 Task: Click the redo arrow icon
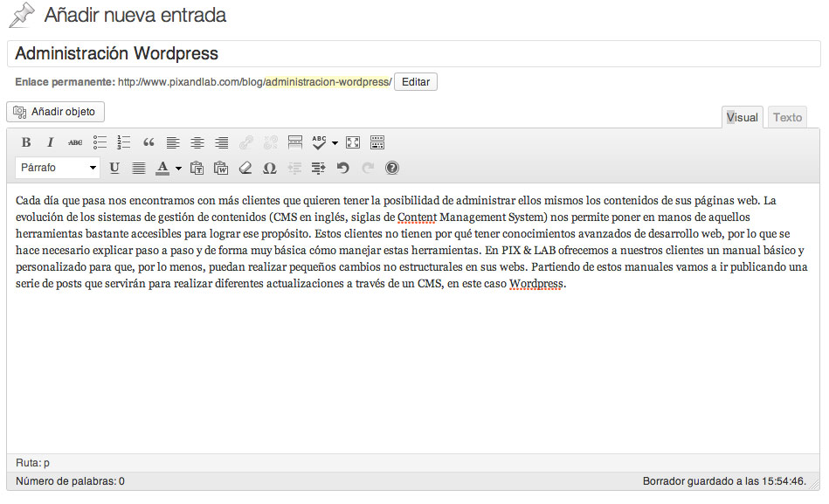tap(368, 169)
